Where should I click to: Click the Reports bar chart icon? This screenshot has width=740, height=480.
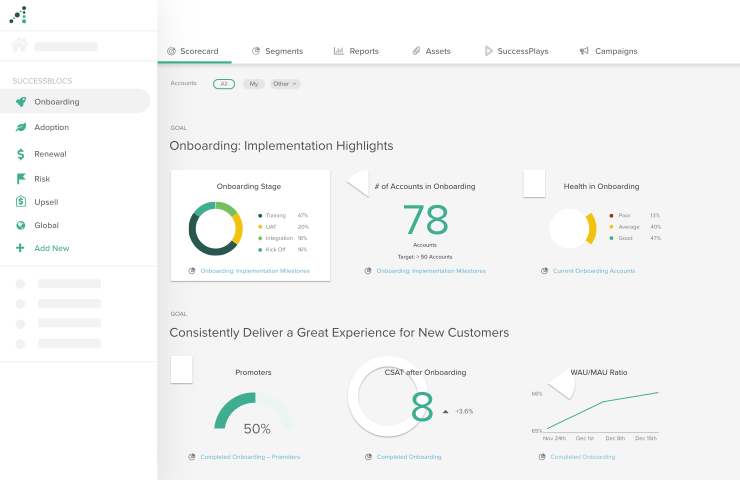click(x=338, y=51)
